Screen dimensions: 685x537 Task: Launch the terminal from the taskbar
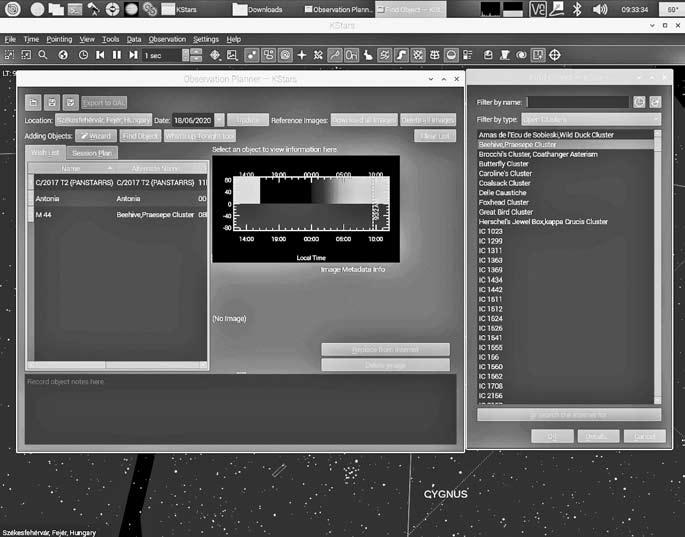pos(75,9)
